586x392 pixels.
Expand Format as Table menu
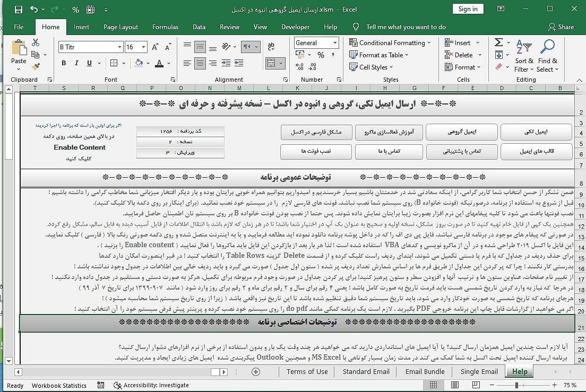378,55
